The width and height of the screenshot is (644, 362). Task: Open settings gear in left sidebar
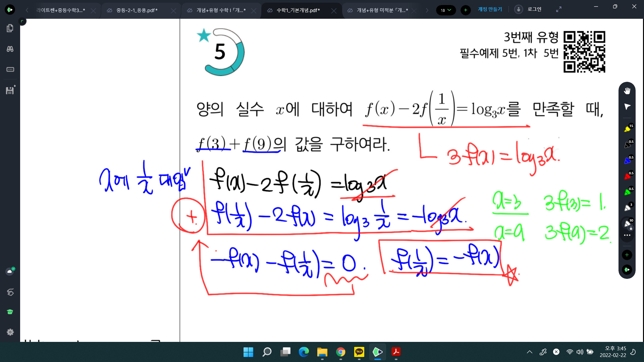[10, 332]
